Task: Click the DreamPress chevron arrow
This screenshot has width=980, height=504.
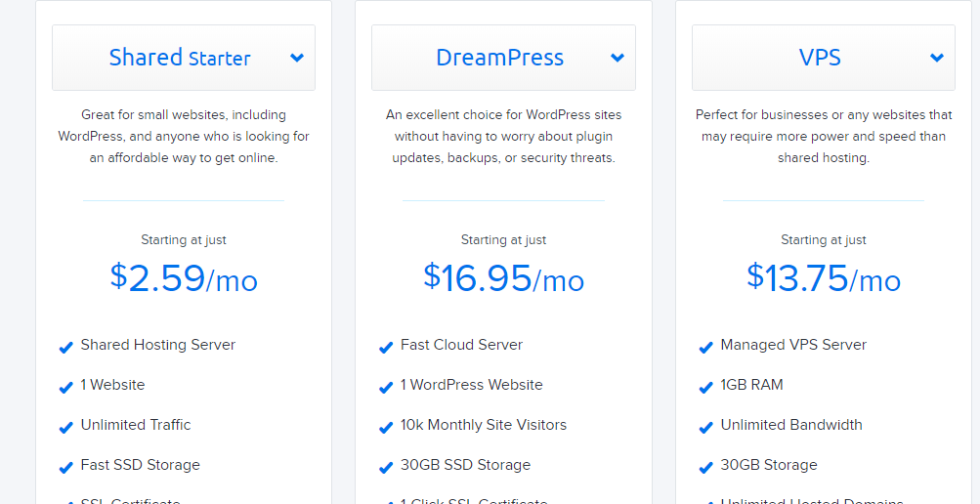Action: tap(618, 58)
